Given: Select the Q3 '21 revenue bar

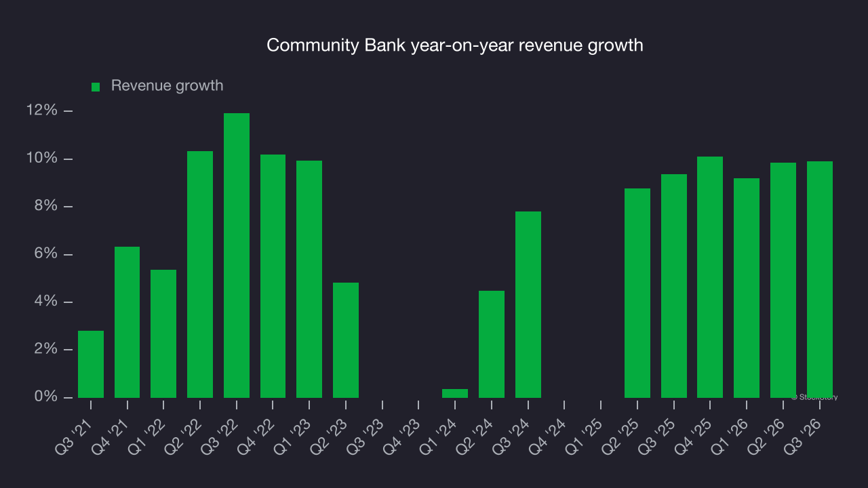Looking at the screenshot, I should [91, 364].
